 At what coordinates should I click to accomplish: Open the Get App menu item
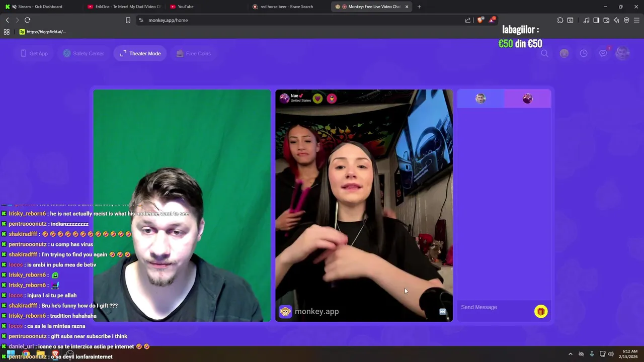coord(34,53)
